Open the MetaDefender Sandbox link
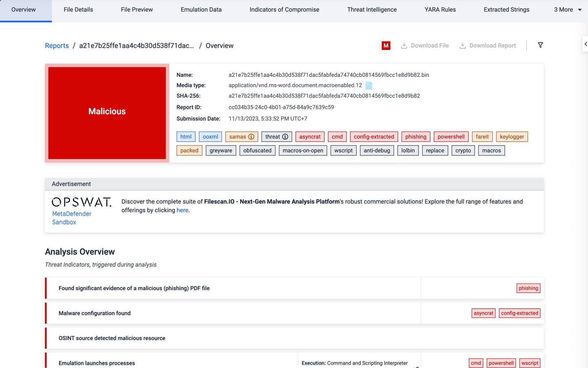Screen dimensions: 588x368 [x=71, y=218]
